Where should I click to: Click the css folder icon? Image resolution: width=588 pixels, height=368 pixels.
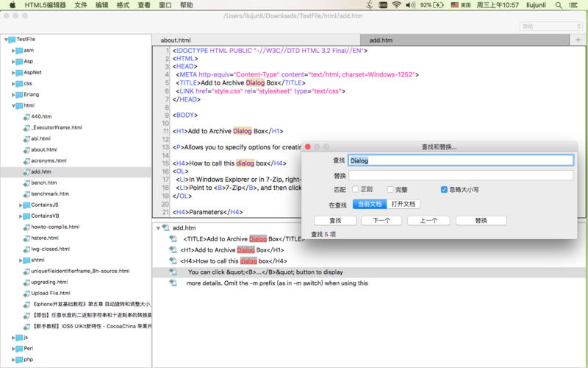[x=18, y=83]
